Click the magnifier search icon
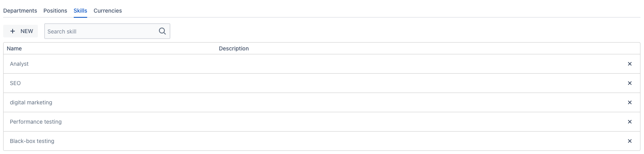 pos(162,31)
